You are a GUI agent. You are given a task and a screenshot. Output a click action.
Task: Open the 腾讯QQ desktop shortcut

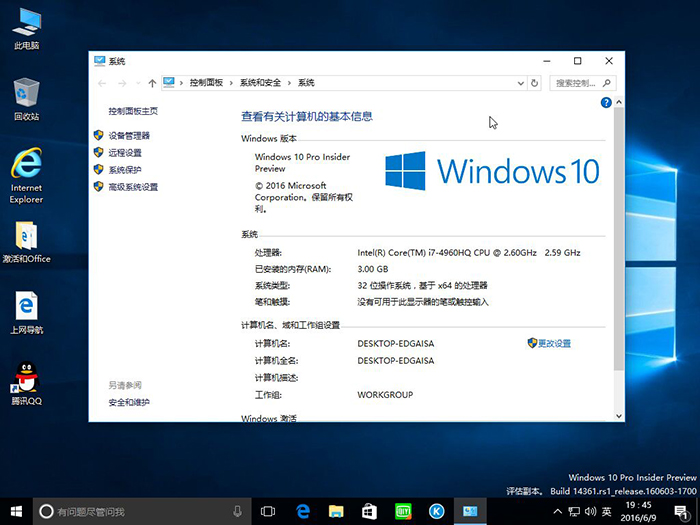(x=26, y=381)
